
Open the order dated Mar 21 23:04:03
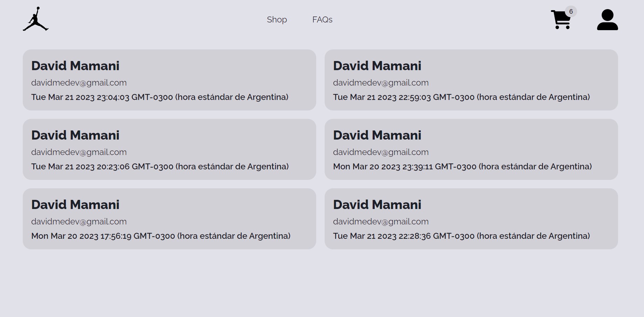tap(160, 97)
